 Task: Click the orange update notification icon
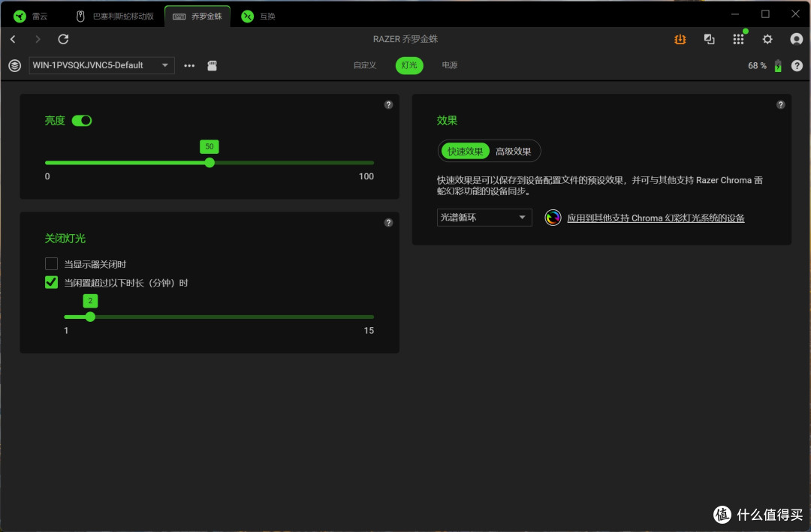tap(680, 39)
